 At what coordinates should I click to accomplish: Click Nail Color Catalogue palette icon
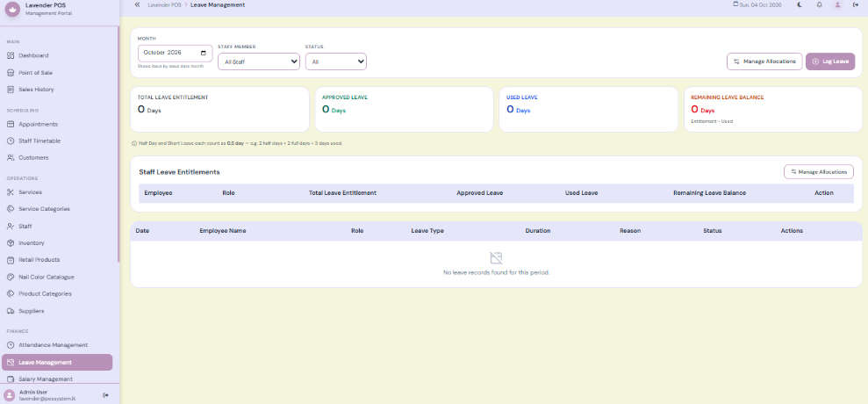[x=10, y=277]
